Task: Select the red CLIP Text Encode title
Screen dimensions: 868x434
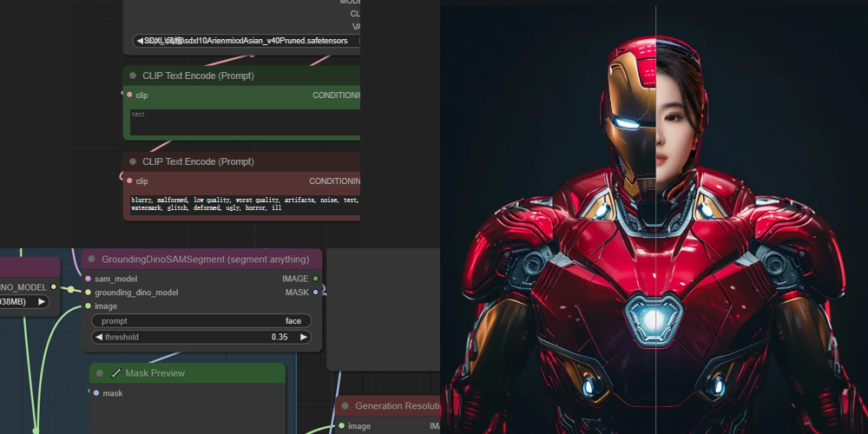Action: 198,161
